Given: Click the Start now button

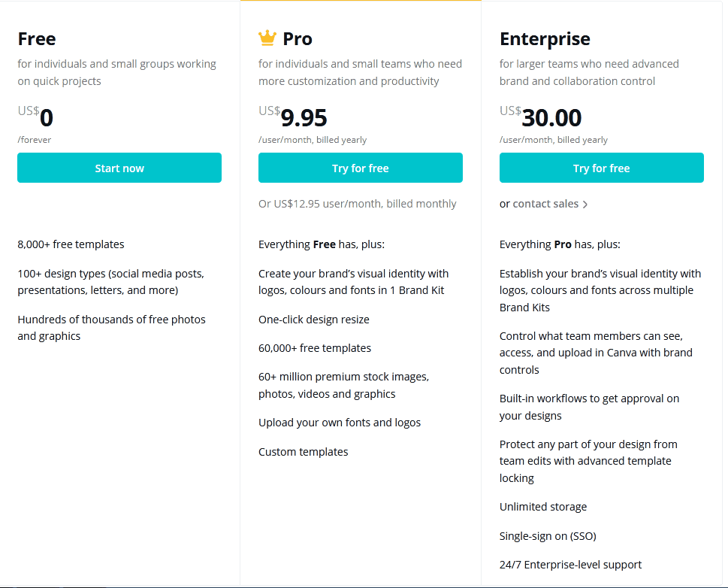Looking at the screenshot, I should pyautogui.click(x=119, y=167).
